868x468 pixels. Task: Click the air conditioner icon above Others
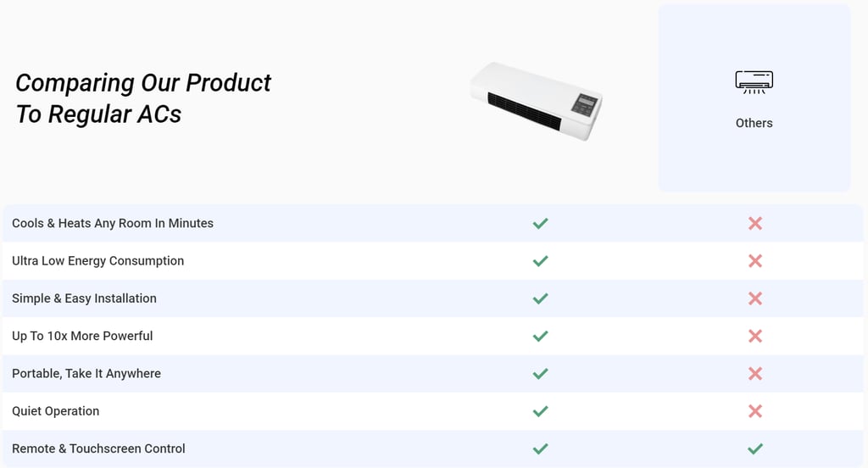(x=754, y=82)
